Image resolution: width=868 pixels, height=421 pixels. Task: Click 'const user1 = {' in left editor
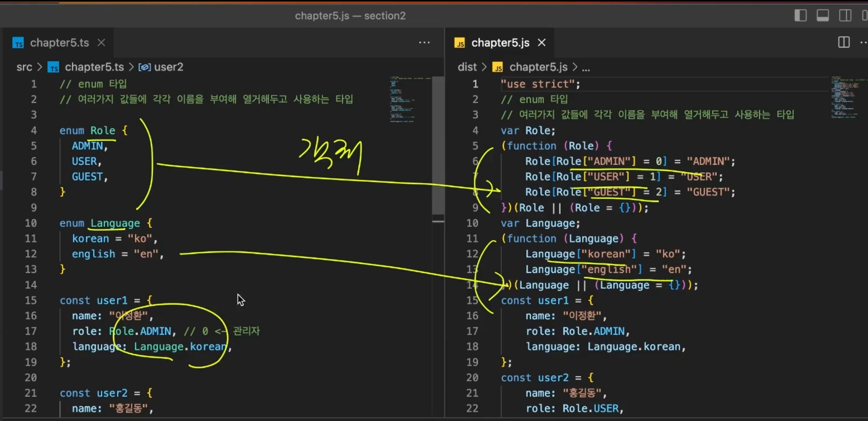[x=106, y=300]
